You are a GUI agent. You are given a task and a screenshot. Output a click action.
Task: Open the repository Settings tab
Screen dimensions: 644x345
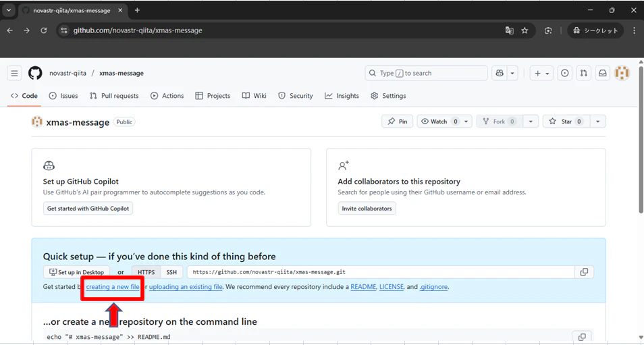tap(388, 96)
